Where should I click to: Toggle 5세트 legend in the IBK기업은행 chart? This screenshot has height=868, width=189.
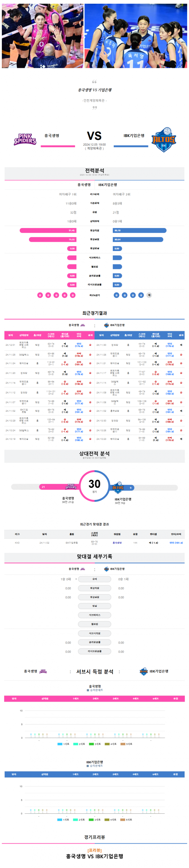pos(126,819)
